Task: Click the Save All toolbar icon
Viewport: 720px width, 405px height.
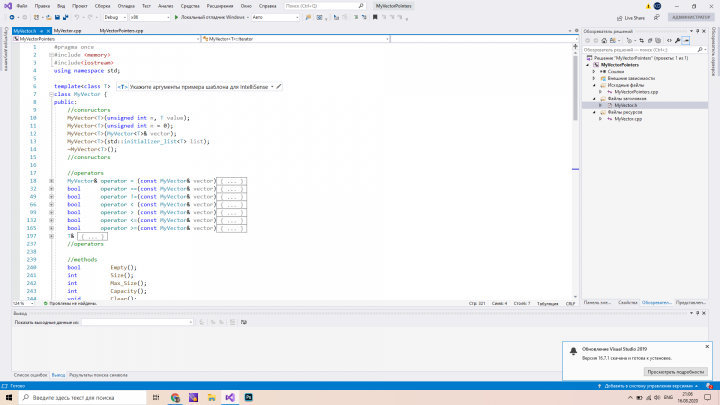Action: click(x=66, y=17)
